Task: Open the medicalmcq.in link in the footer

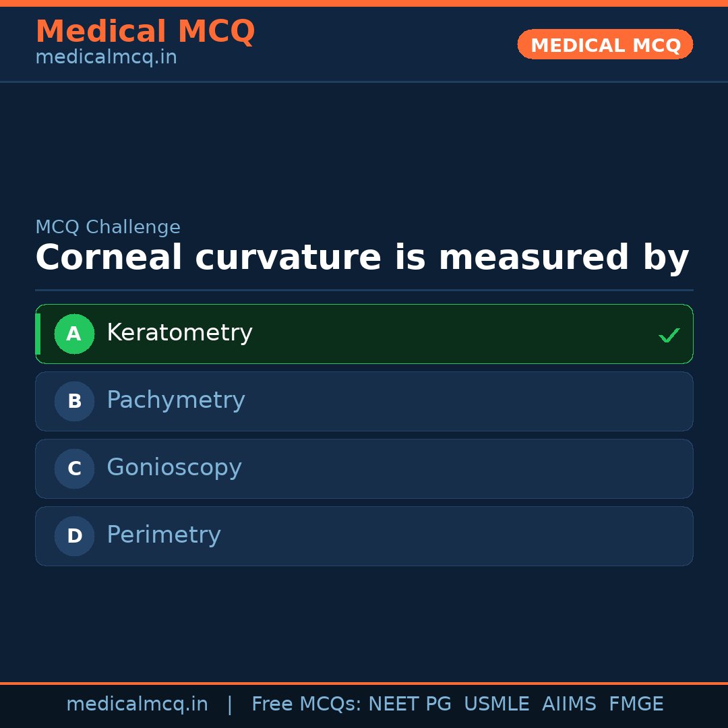Action: click(138, 704)
